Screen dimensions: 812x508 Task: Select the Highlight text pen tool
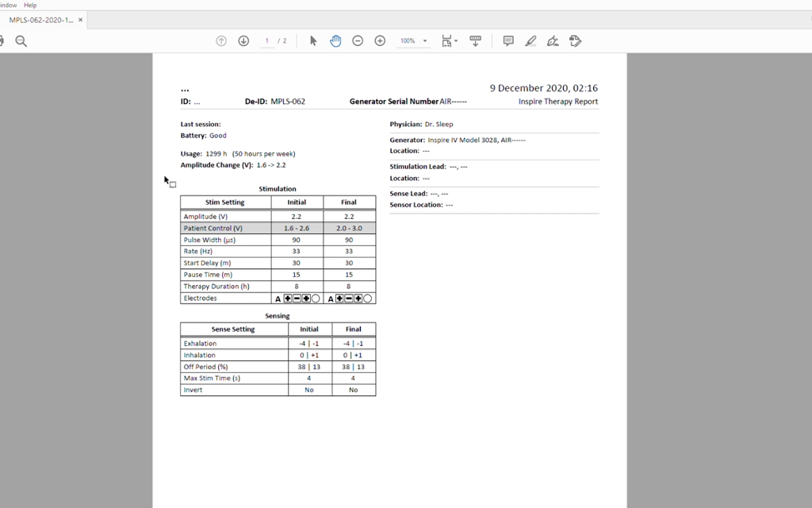(x=530, y=41)
